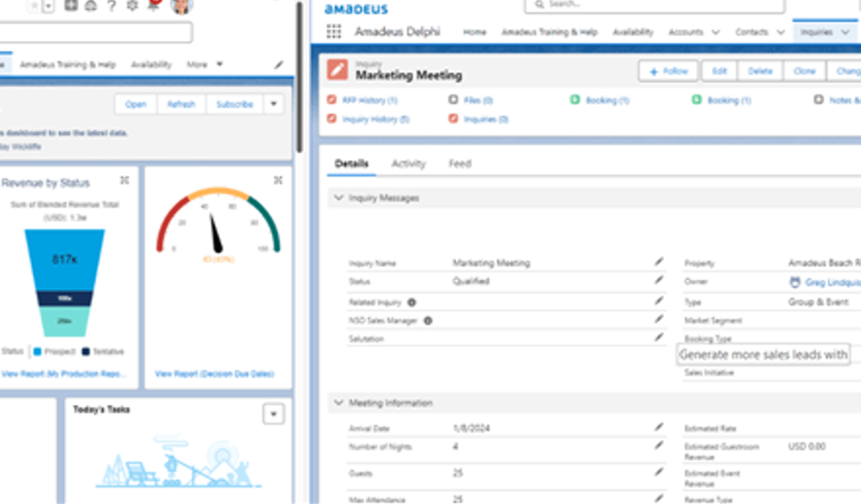Expand the gauge chart component
The height and width of the screenshot is (504, 861).
point(278,180)
